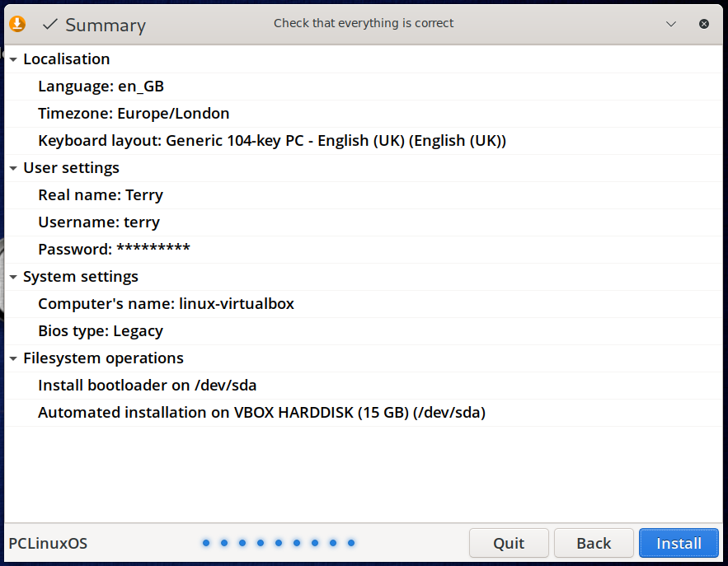Viewport: 728px width, 566px height.
Task: Select the Automated installation on VBOX HARDDISK row
Action: pos(364,413)
